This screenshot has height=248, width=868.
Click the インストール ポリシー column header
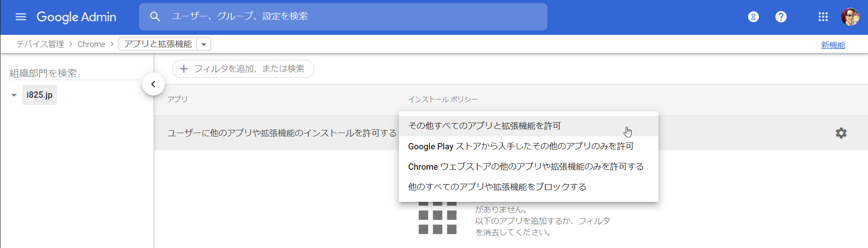pos(442,99)
